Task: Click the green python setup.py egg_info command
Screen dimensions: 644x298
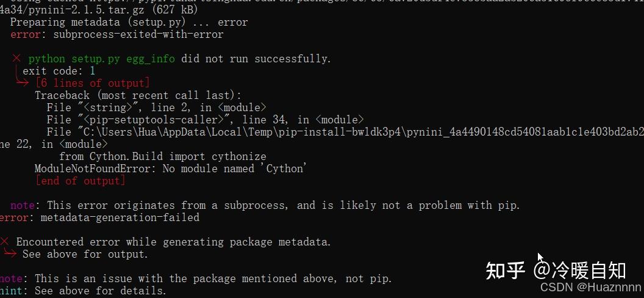Action: coord(101,59)
